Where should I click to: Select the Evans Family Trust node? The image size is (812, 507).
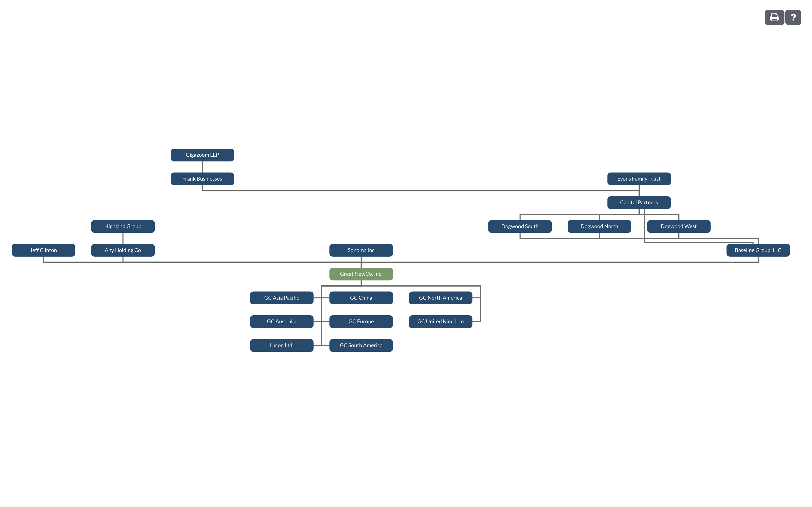click(639, 179)
